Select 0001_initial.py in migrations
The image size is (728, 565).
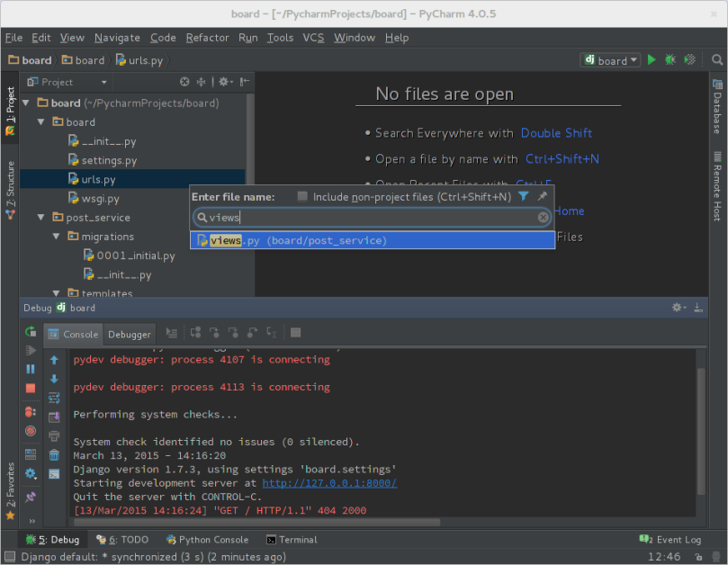pyautogui.click(x=136, y=256)
